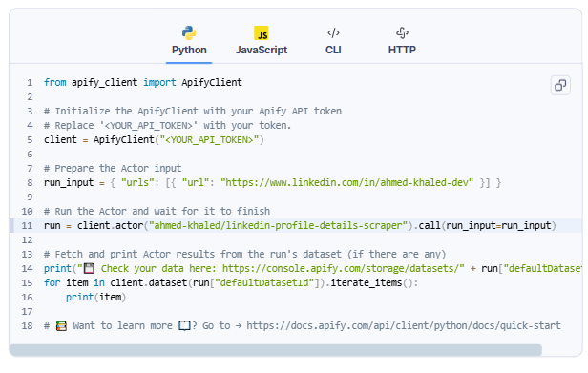
Task: Copy the code snippet to clipboard
Action: pyautogui.click(x=560, y=85)
